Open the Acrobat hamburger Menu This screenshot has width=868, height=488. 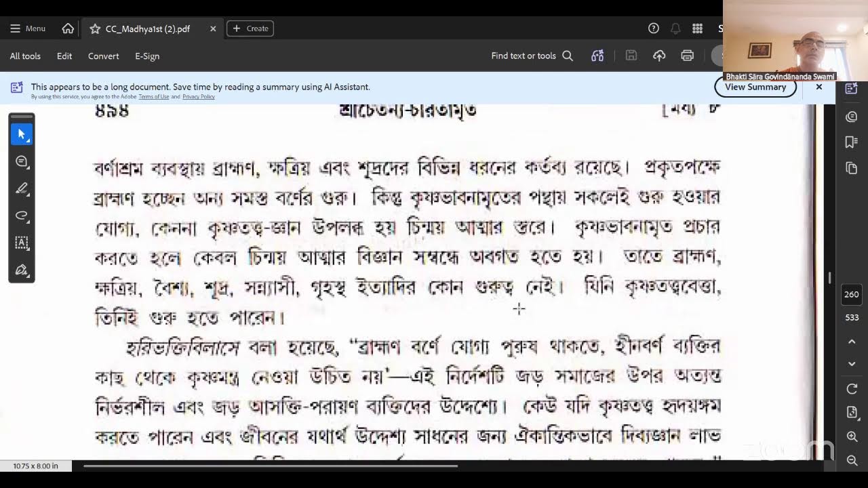coord(28,28)
